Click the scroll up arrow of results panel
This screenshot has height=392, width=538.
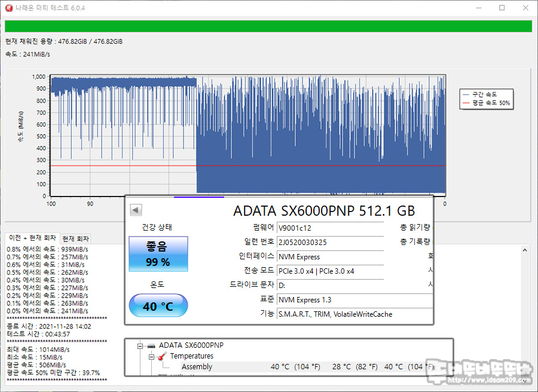tap(525, 250)
